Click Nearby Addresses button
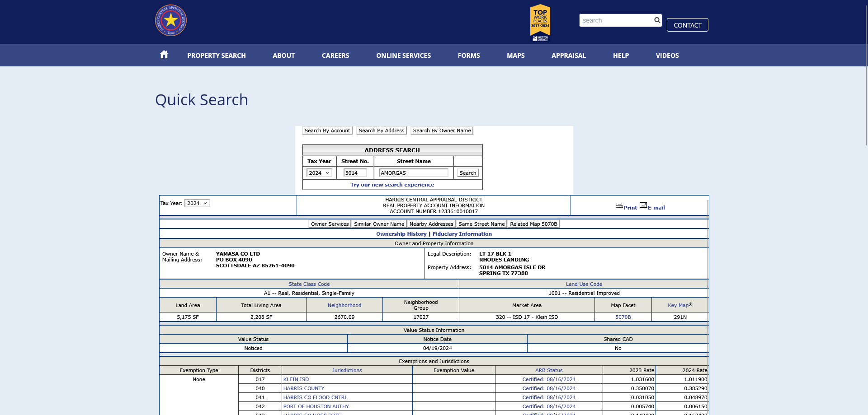The width and height of the screenshot is (868, 415). (x=431, y=224)
